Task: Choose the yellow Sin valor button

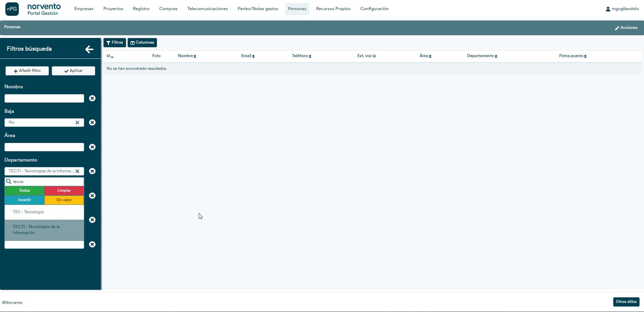Action: click(x=64, y=200)
